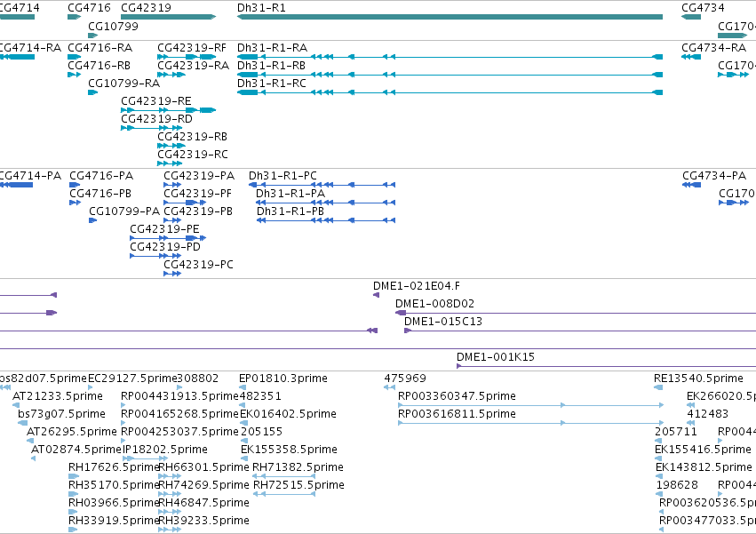Select transcript CG4716-RA label
Image resolution: width=756 pixels, height=534 pixels.
pos(99,48)
